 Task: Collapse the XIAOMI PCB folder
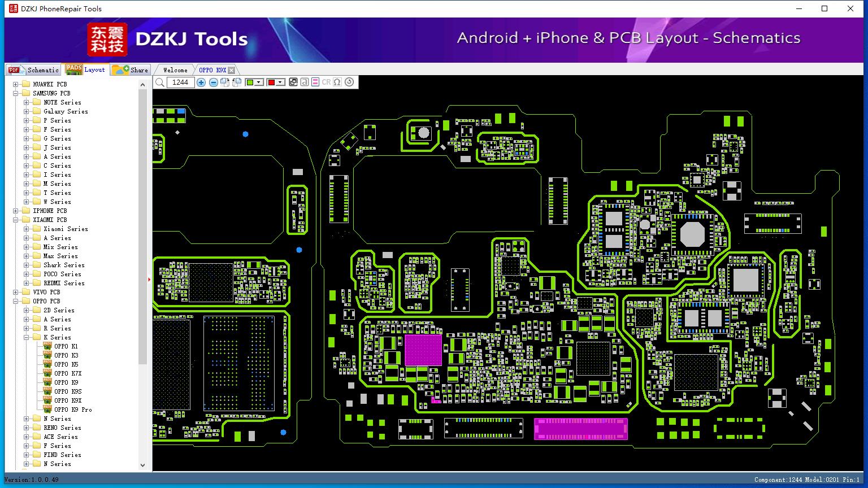(16, 220)
